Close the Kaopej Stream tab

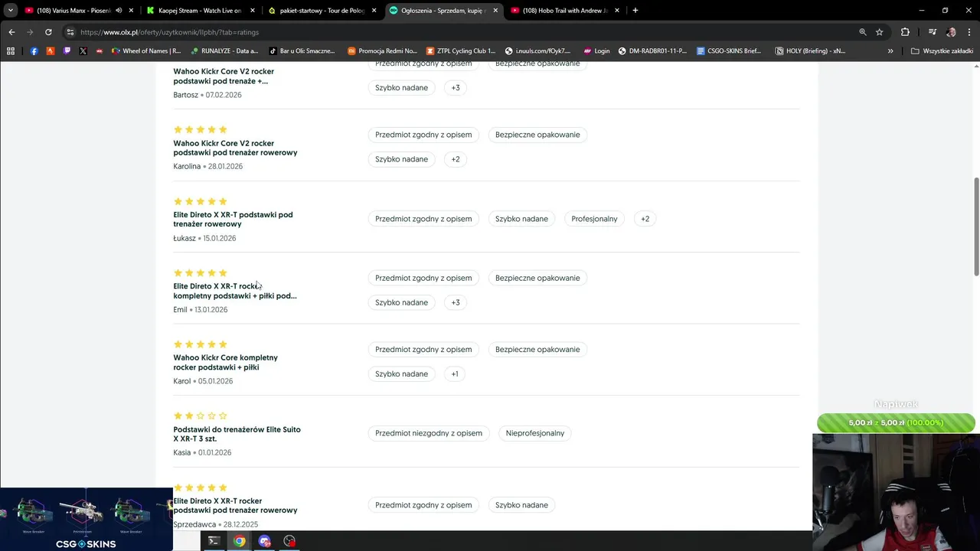(253, 11)
